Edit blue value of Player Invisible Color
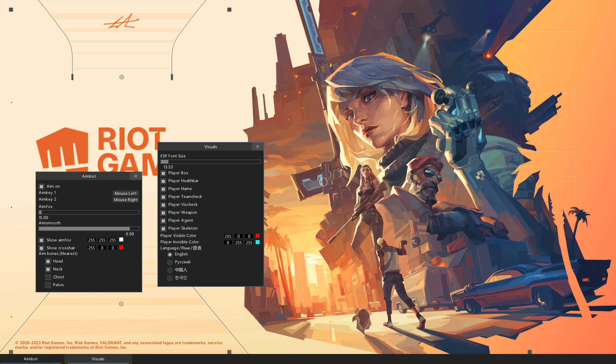 (249, 242)
